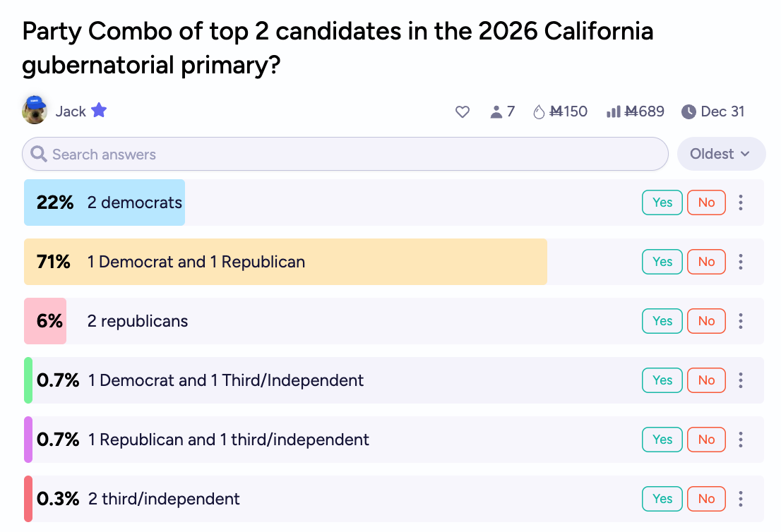
Task: Bet Yes on 2 democrats
Action: [662, 202]
